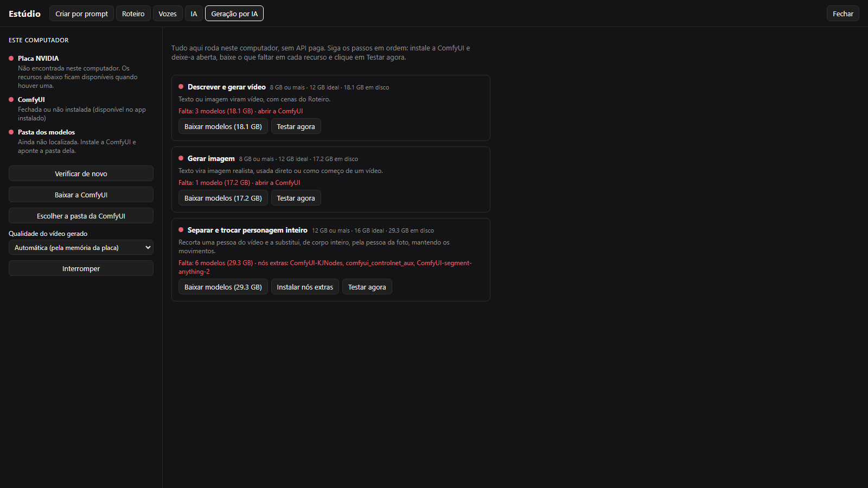Click the 'Falta: 1 modelo (17.2 GB)' warning
The height and width of the screenshot is (488, 868).
coord(214,183)
